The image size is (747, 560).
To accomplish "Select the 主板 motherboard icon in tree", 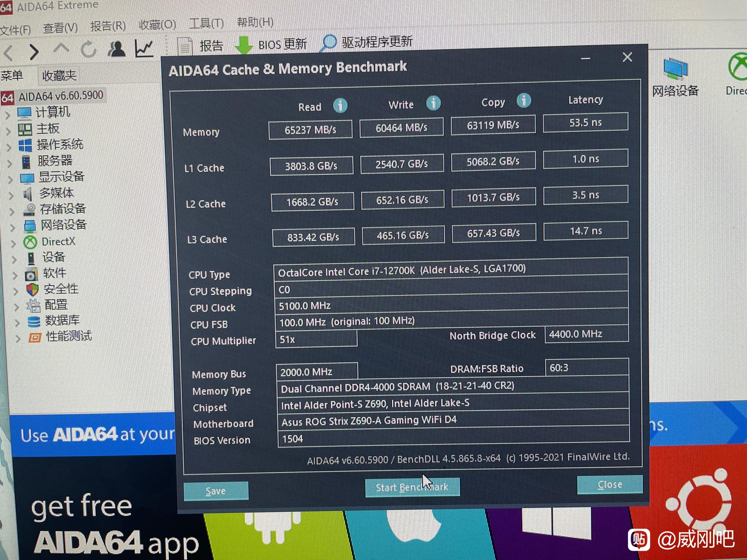I will 25,130.
